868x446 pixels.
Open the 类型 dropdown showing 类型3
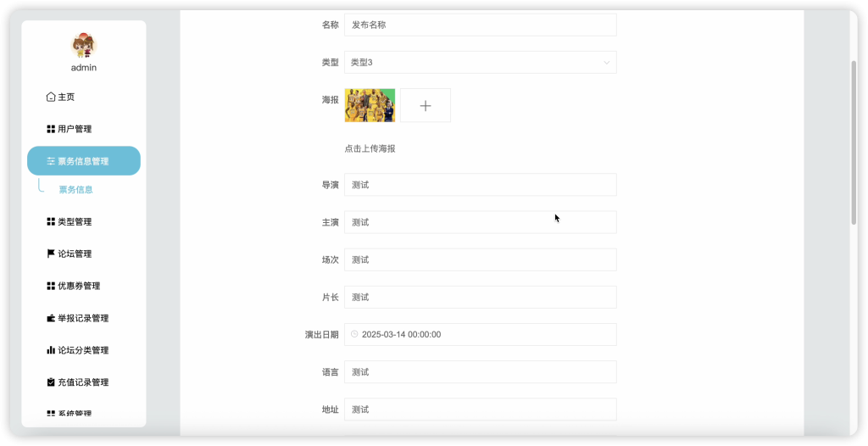click(x=480, y=63)
